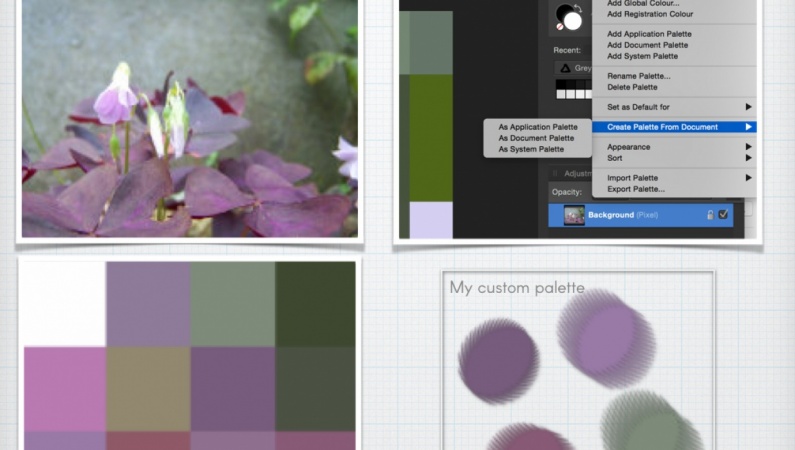Expand the Set as Default for submenu
This screenshot has height=450, width=795.
(674, 107)
